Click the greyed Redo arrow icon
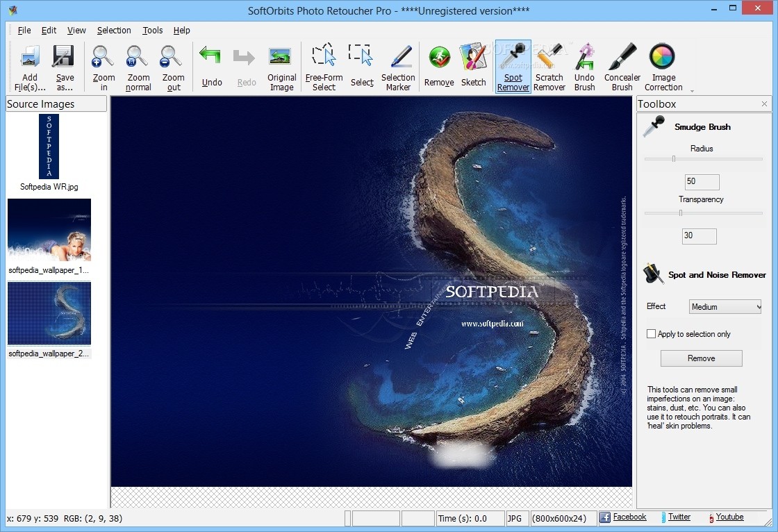This screenshot has width=778, height=532. coord(244,58)
